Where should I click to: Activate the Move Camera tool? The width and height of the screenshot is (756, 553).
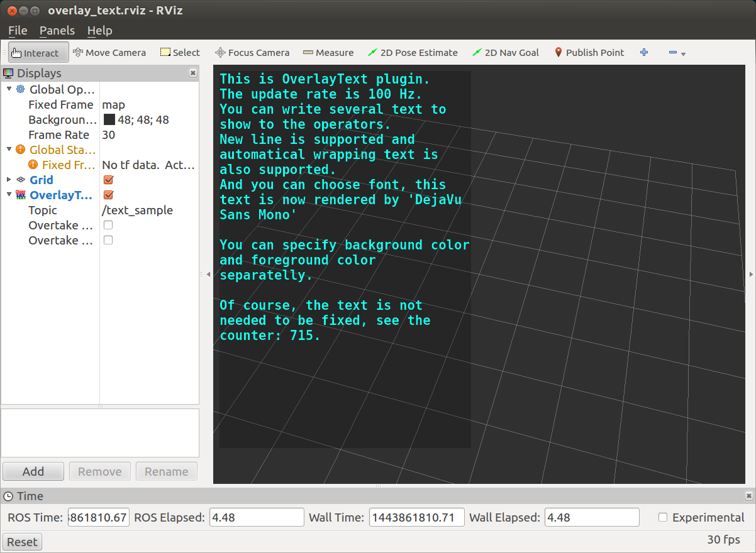[x=109, y=53]
